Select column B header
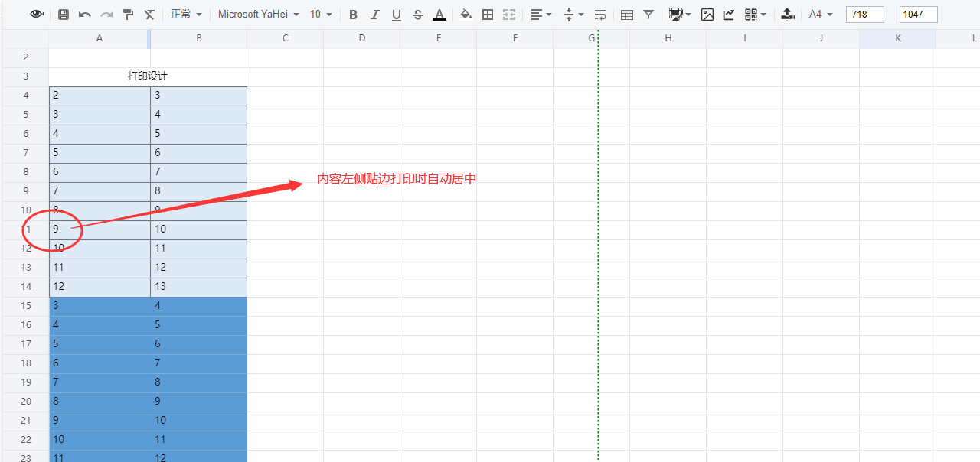Image resolution: width=980 pixels, height=462 pixels. (x=199, y=38)
